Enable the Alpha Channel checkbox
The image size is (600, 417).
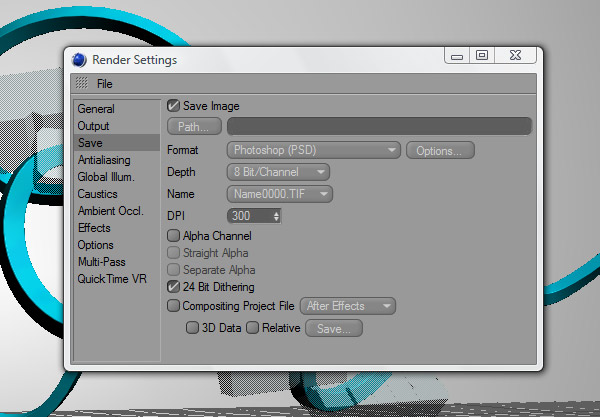point(173,236)
